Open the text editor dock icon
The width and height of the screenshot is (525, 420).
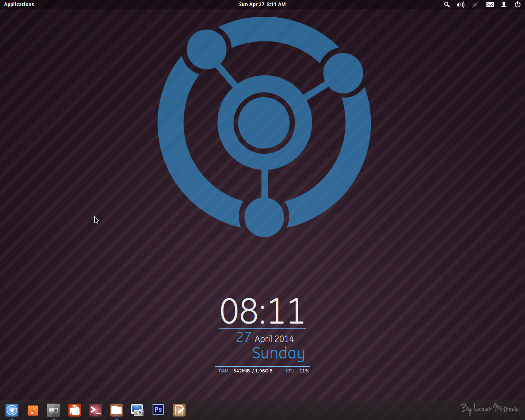(x=179, y=410)
